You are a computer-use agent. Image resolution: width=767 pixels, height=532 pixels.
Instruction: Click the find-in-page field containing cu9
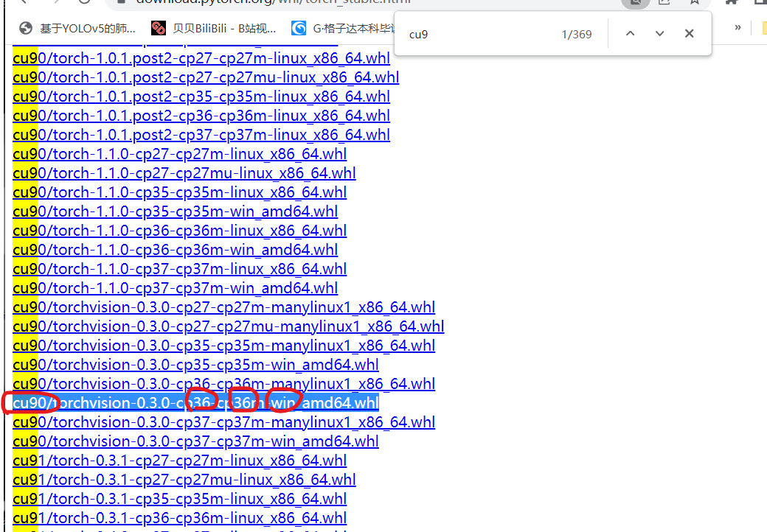(x=479, y=34)
